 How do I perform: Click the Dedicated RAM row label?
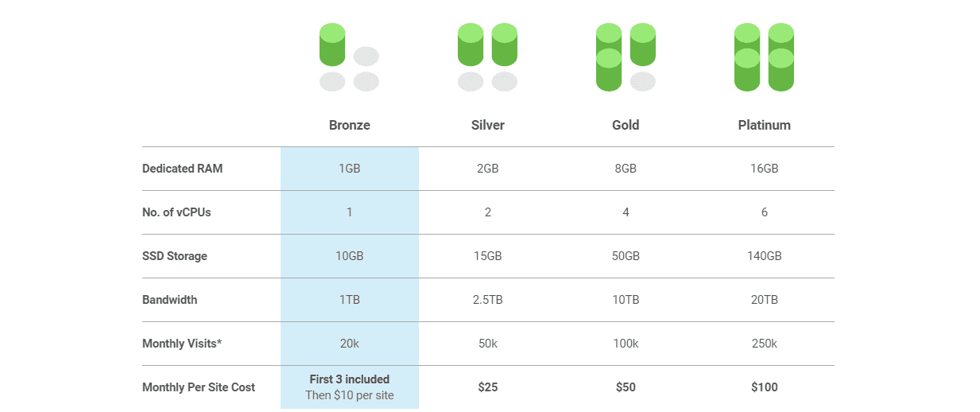click(183, 169)
